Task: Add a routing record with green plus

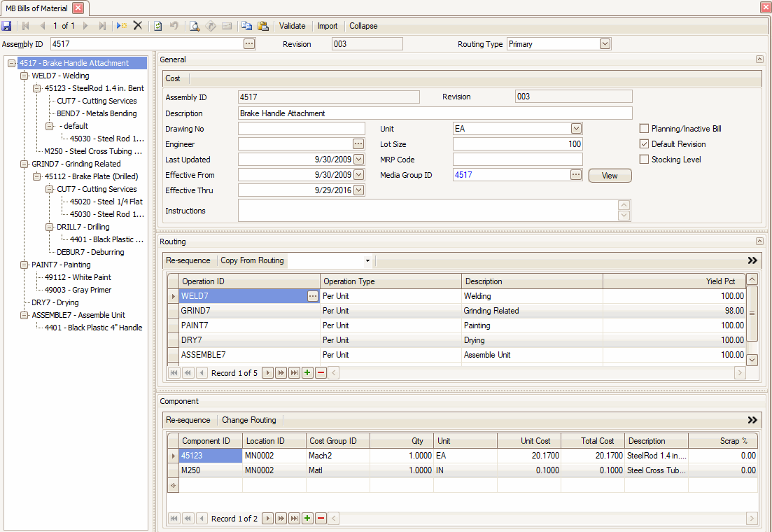Action: tap(307, 373)
